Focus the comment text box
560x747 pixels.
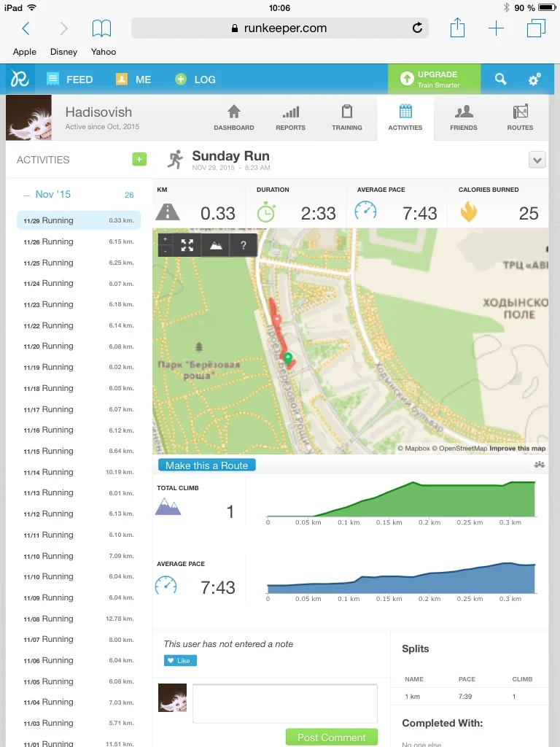pyautogui.click(x=285, y=703)
